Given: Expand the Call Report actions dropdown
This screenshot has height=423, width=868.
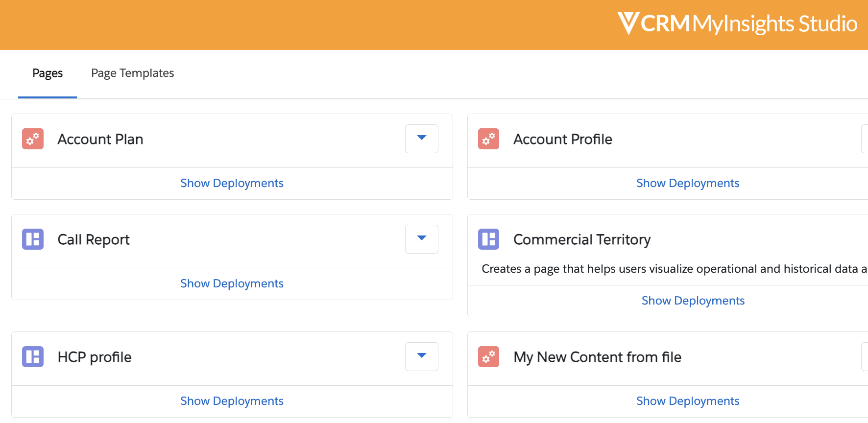Looking at the screenshot, I should tap(421, 239).
